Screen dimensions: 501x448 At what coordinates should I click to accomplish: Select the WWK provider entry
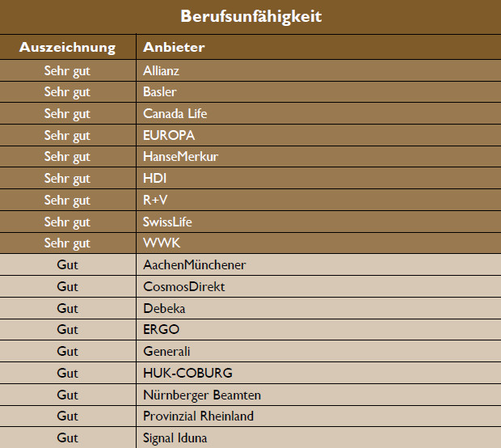point(158,243)
